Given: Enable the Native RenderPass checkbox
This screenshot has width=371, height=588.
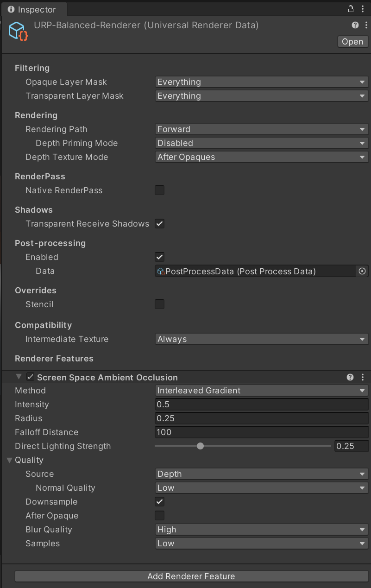Looking at the screenshot, I should [160, 190].
